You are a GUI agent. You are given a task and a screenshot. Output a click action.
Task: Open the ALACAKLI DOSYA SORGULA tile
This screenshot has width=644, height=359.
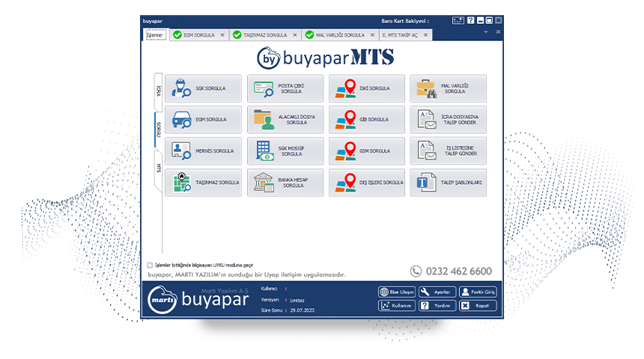(285, 120)
